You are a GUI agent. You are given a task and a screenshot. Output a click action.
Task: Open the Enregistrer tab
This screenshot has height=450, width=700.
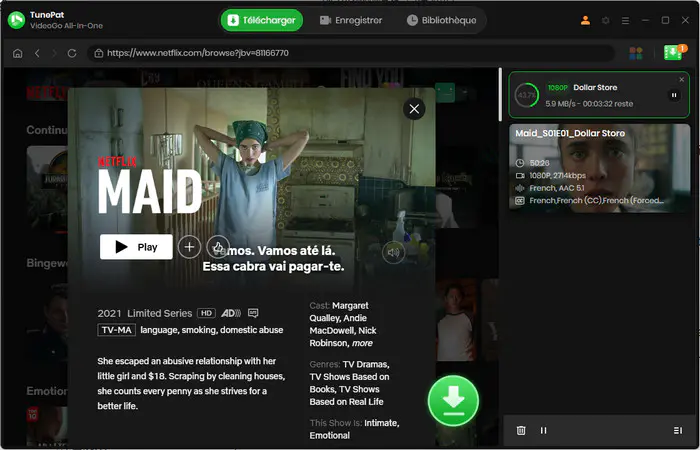click(x=351, y=20)
